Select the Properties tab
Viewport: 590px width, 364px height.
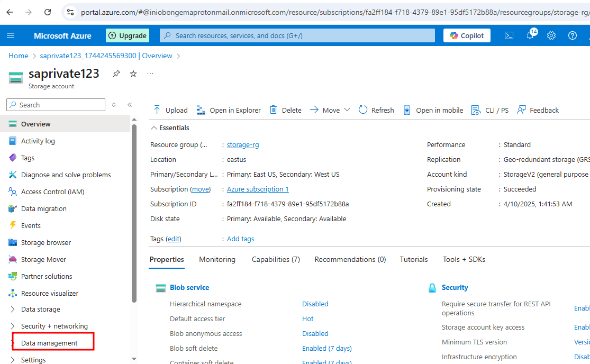167,259
